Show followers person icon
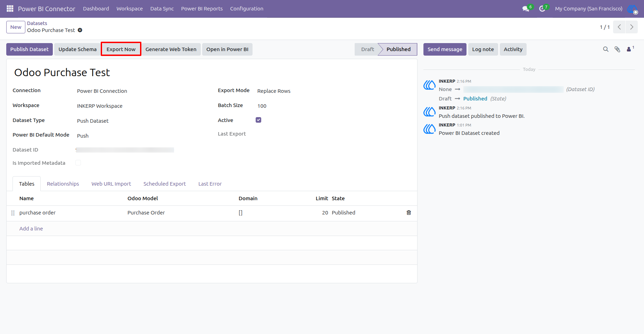Screen dimensions: 644x334 (x=629, y=49)
